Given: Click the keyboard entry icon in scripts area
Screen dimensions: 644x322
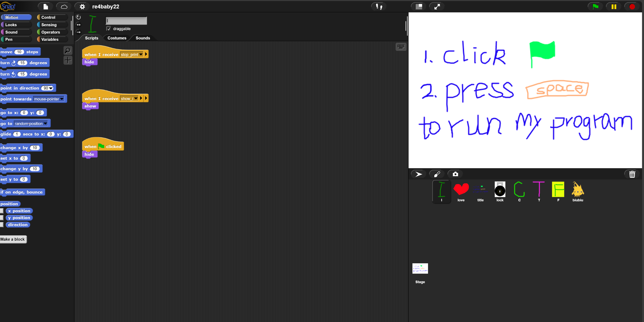Looking at the screenshot, I should coord(401,47).
